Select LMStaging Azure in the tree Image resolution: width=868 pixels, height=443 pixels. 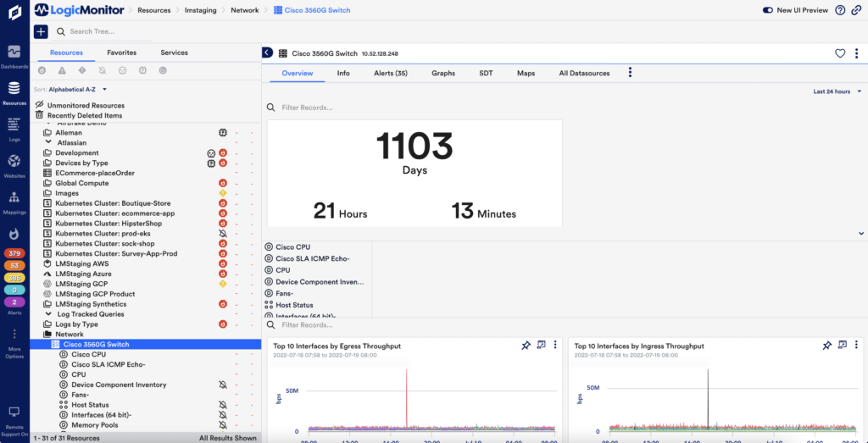tap(83, 274)
